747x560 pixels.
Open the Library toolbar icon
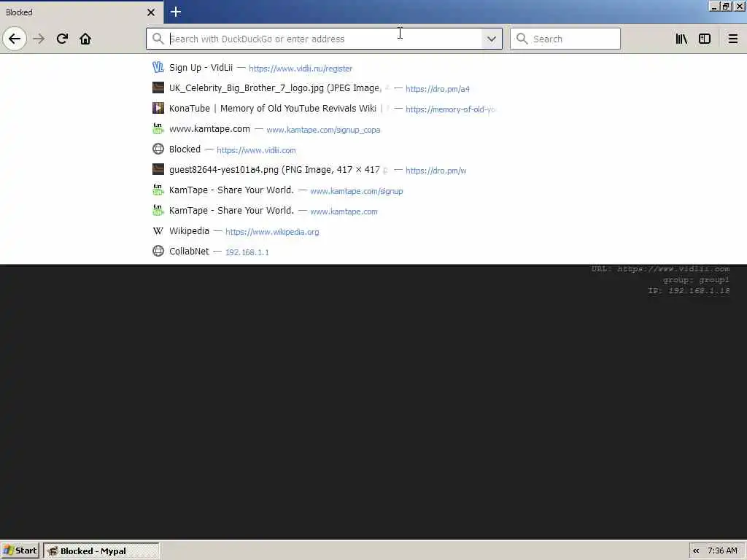pyautogui.click(x=681, y=39)
